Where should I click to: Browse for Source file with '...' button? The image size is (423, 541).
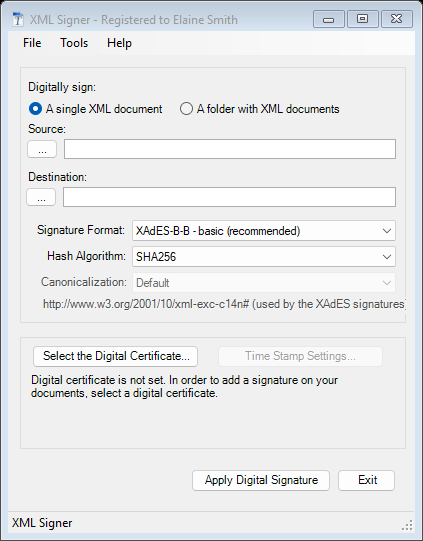click(x=42, y=149)
